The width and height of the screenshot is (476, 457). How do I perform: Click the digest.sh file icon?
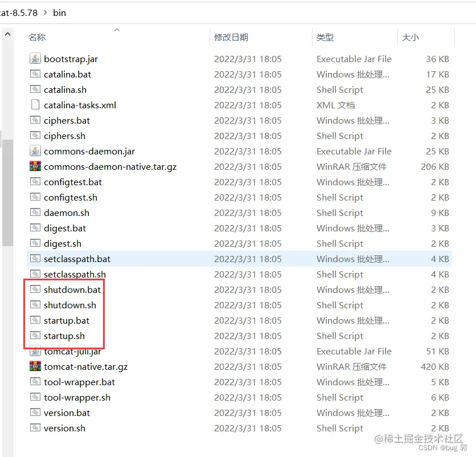[x=35, y=243]
